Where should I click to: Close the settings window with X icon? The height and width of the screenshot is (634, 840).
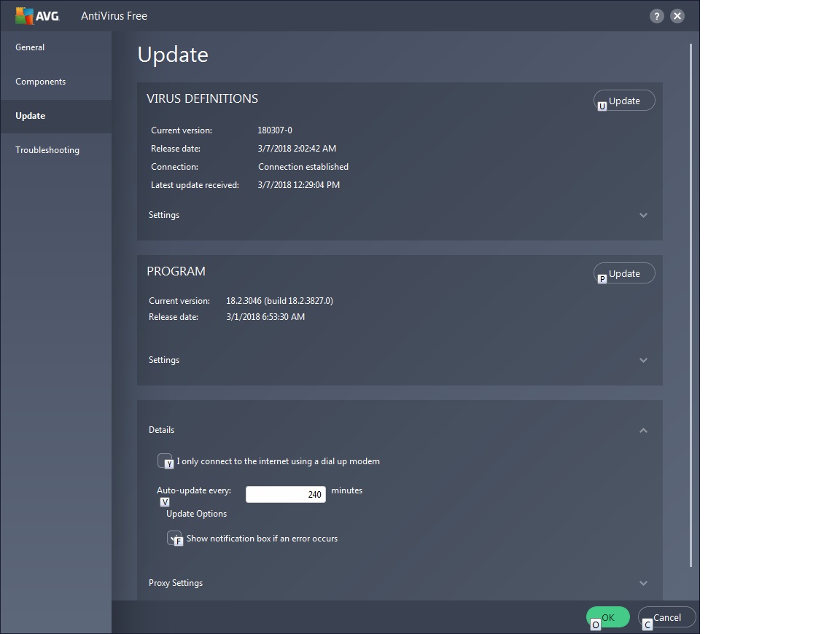click(x=677, y=16)
